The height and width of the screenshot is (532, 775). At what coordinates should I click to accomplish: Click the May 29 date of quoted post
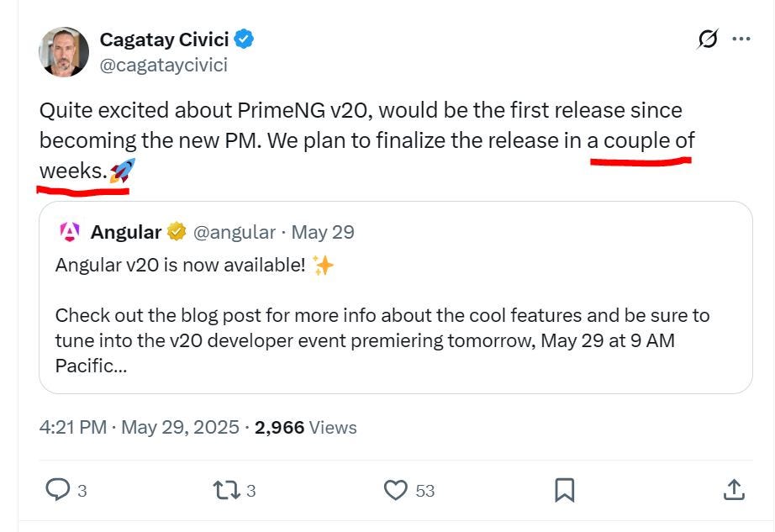(x=323, y=232)
